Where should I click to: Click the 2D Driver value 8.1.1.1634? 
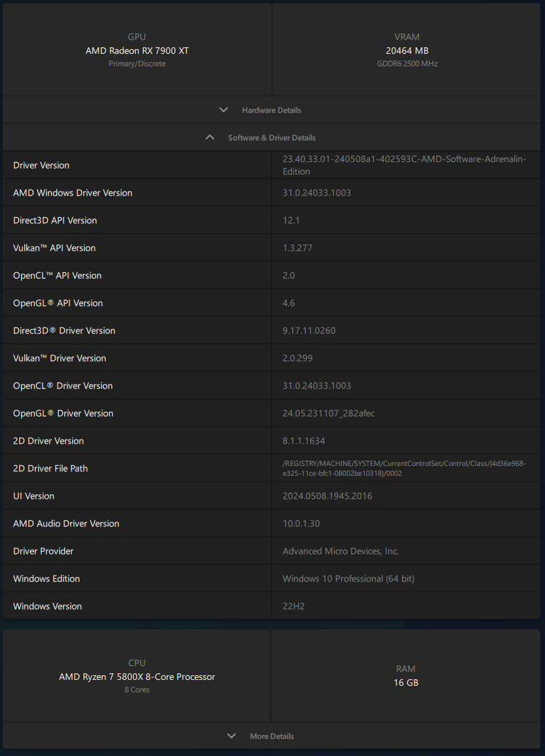(304, 440)
